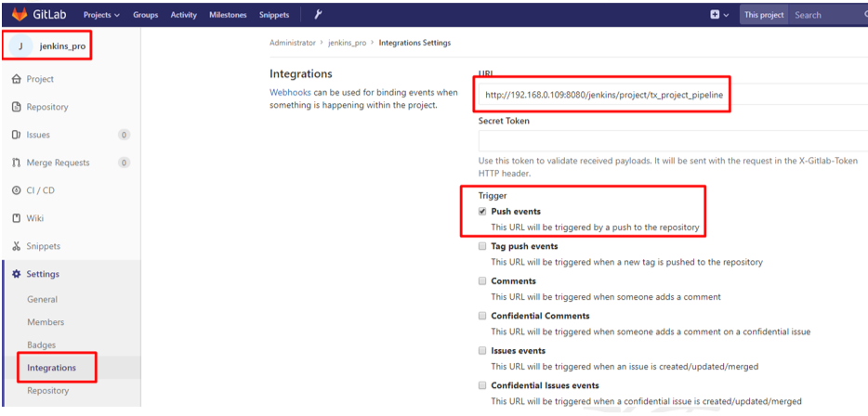Click the jenkins_pro project avatar J
The width and height of the screenshot is (868, 416).
pos(20,45)
